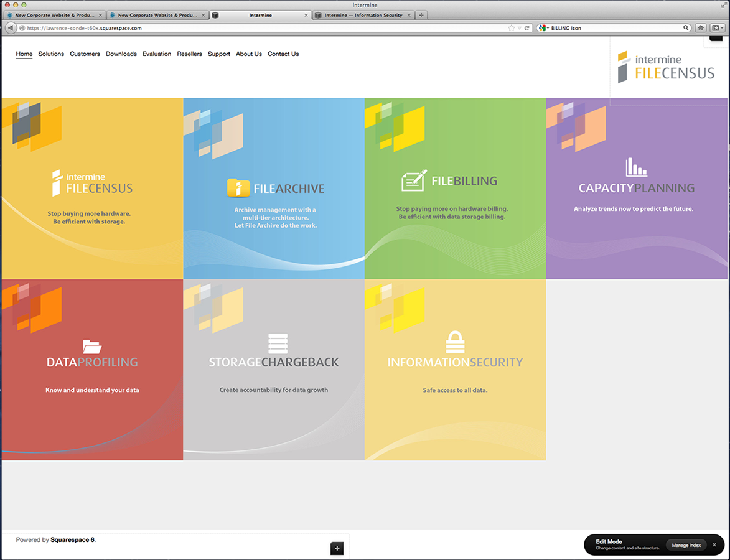The image size is (730, 560).
Task: Click the STORAGECHARGEBACK tile title
Action: (274, 362)
